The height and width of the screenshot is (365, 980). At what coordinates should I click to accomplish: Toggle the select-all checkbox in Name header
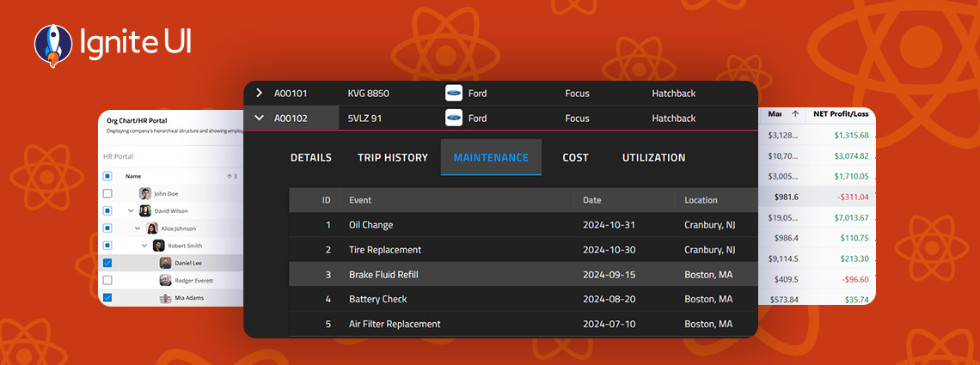[x=107, y=176]
